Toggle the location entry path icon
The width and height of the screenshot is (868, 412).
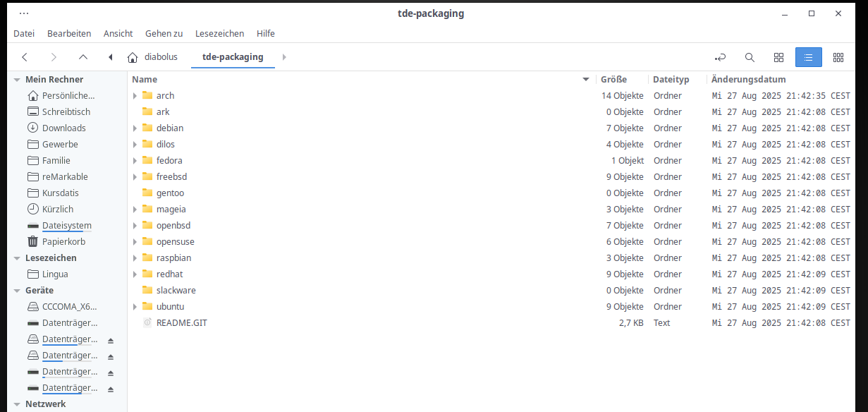coord(720,57)
